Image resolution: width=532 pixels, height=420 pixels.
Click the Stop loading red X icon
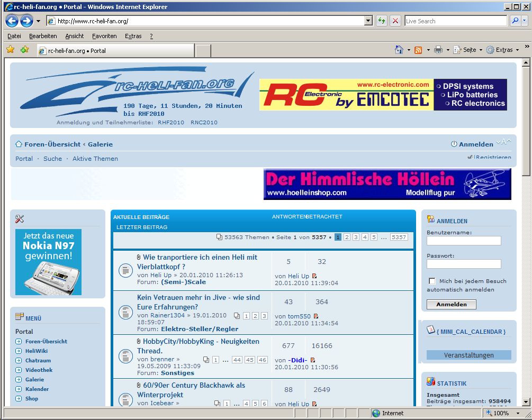click(395, 21)
